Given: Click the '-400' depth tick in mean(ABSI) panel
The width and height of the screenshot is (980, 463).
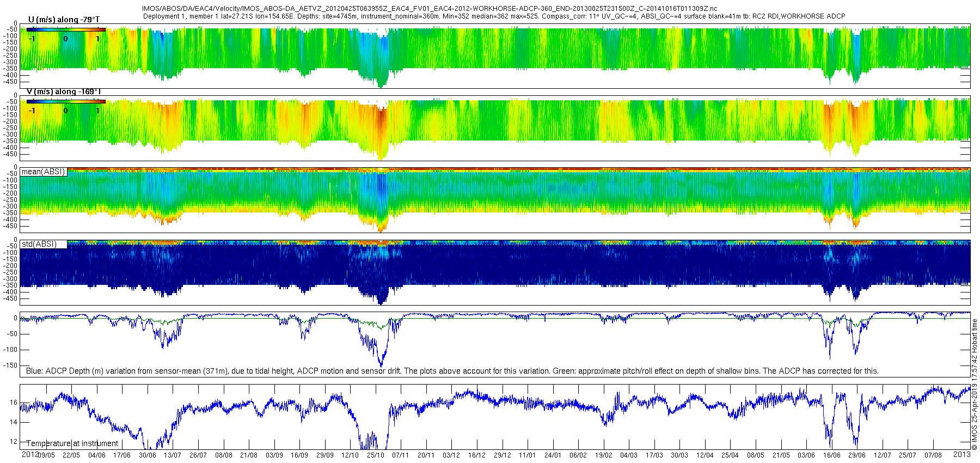Looking at the screenshot, I should point(11,220).
